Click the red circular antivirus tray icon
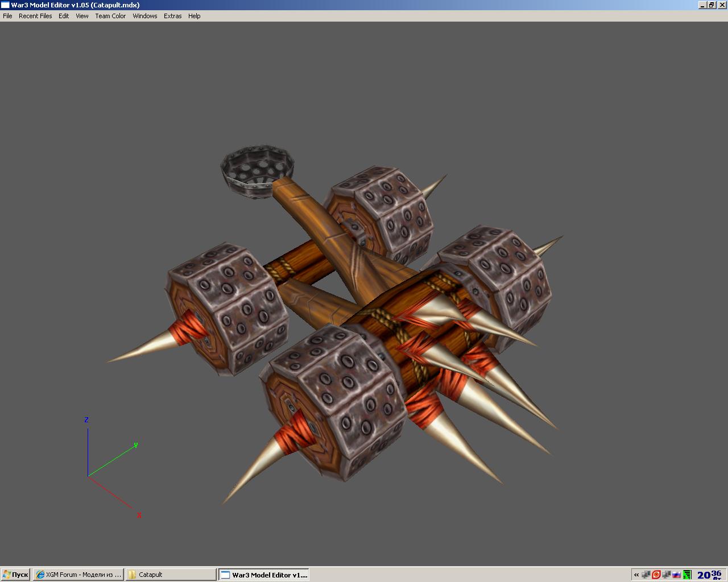 [x=656, y=575]
